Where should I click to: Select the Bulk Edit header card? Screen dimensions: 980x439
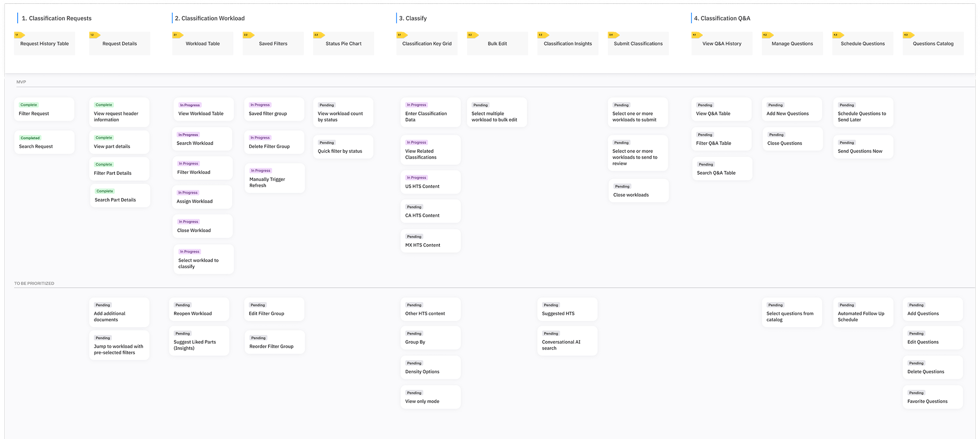[x=497, y=44]
